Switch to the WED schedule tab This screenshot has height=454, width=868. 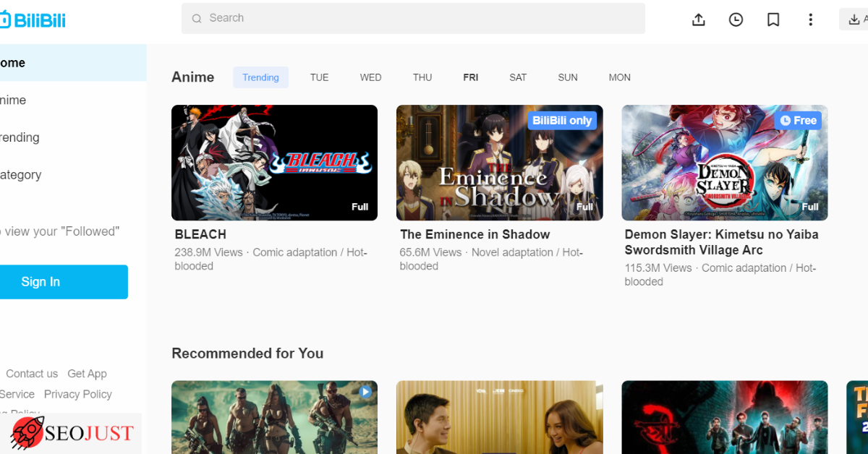pos(370,77)
